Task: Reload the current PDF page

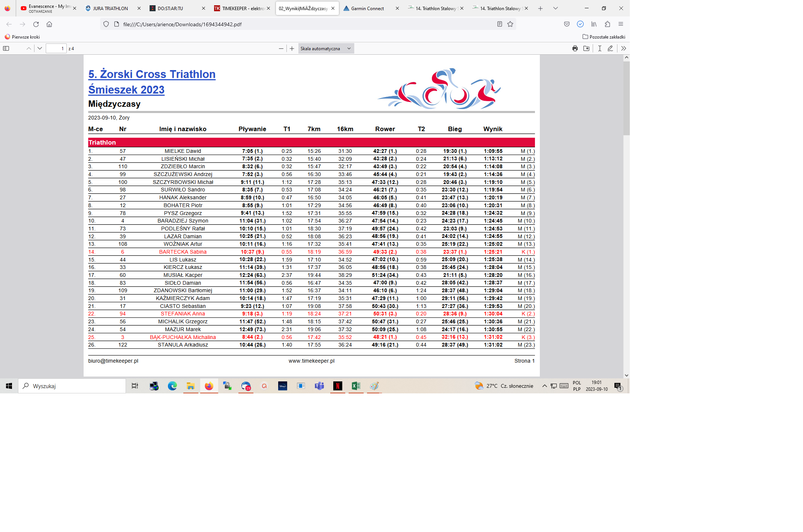Action: [36, 24]
